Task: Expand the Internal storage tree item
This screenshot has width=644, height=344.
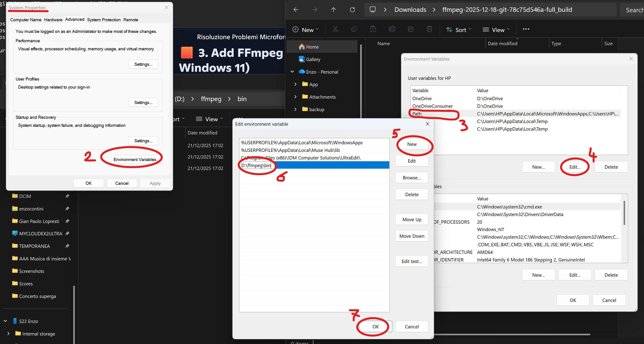Action: click(x=9, y=333)
